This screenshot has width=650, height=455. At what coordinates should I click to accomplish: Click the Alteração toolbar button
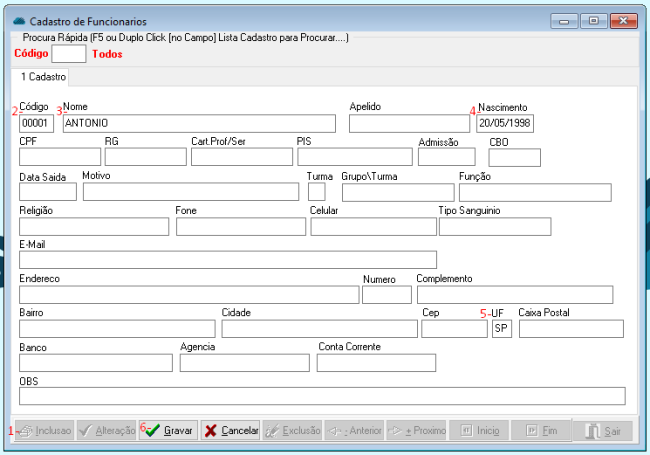click(107, 430)
